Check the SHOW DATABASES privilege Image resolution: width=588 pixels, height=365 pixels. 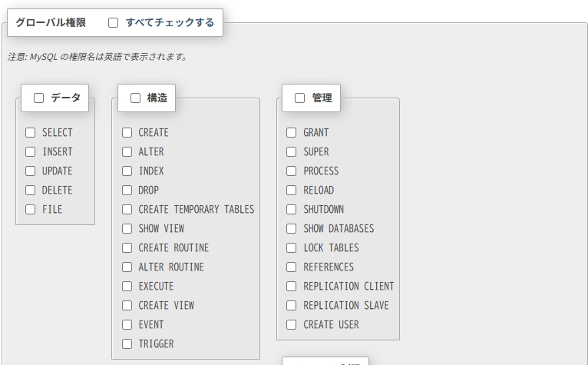pos(292,229)
